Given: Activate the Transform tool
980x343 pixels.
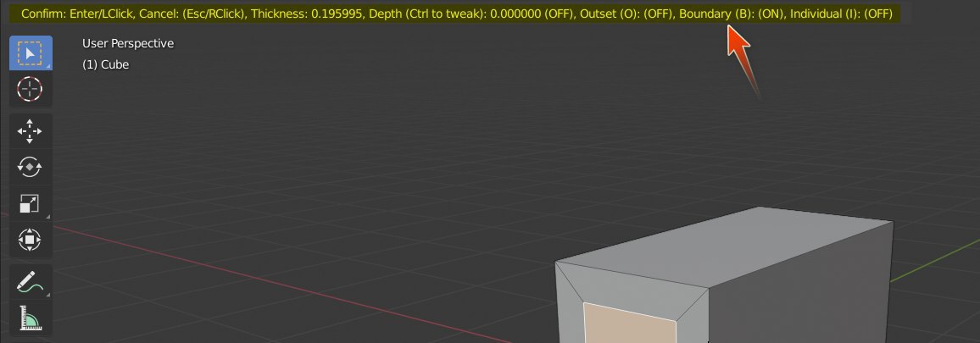Looking at the screenshot, I should (30, 240).
